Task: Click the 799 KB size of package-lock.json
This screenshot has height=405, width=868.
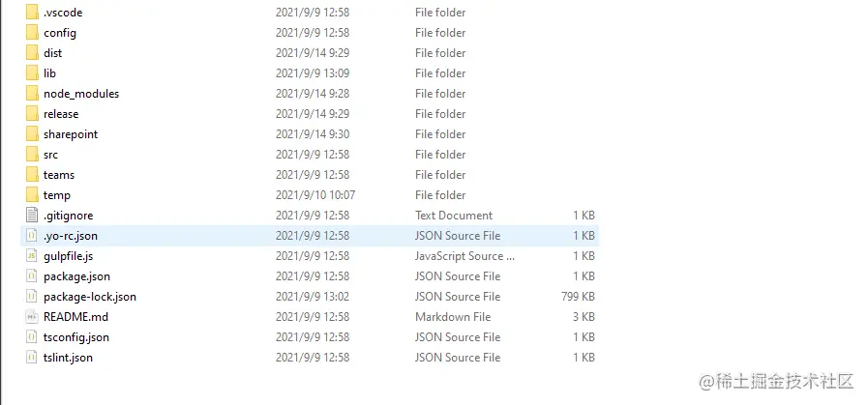Action: pos(578,297)
